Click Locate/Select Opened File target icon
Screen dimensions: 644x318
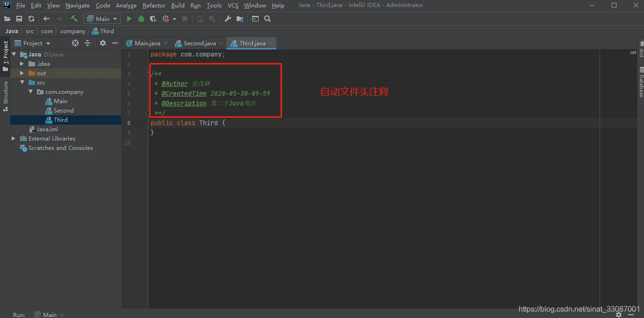pyautogui.click(x=75, y=43)
